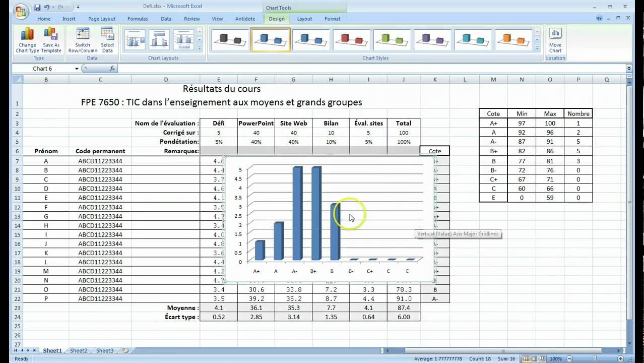Select column M header
The image size is (644, 363).
493,79
